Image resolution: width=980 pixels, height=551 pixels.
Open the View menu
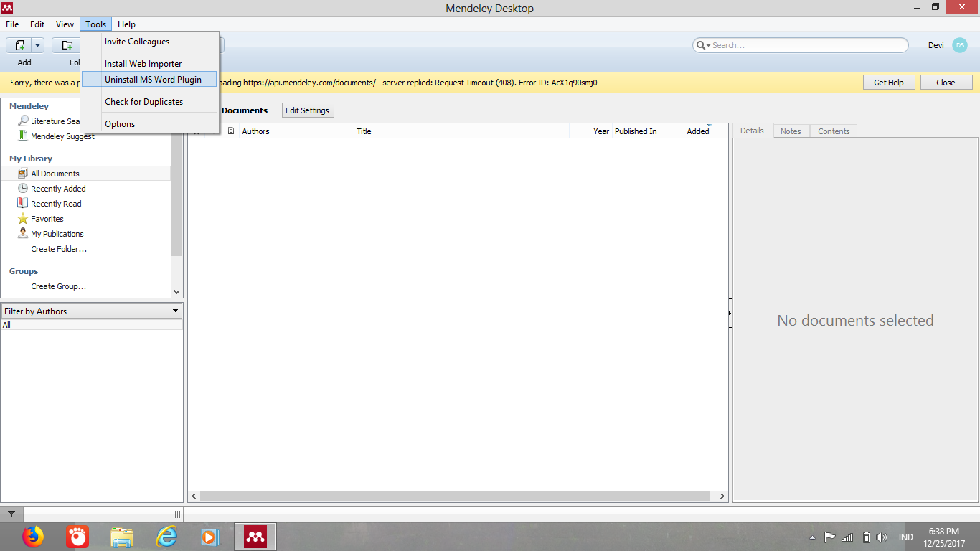click(65, 24)
